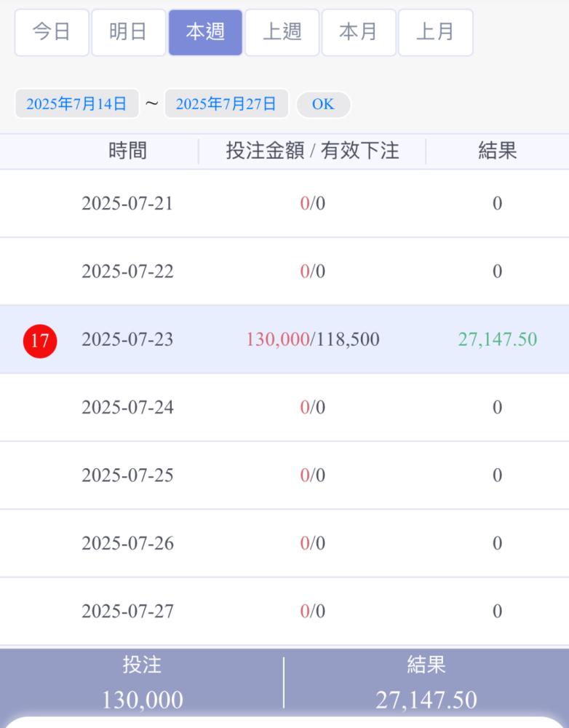
Task: Open the 上月 tab
Action: 435,33
